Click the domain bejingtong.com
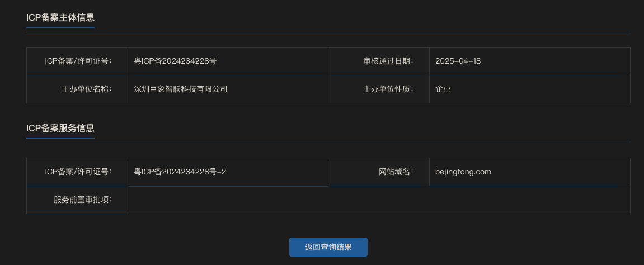 click(x=463, y=172)
